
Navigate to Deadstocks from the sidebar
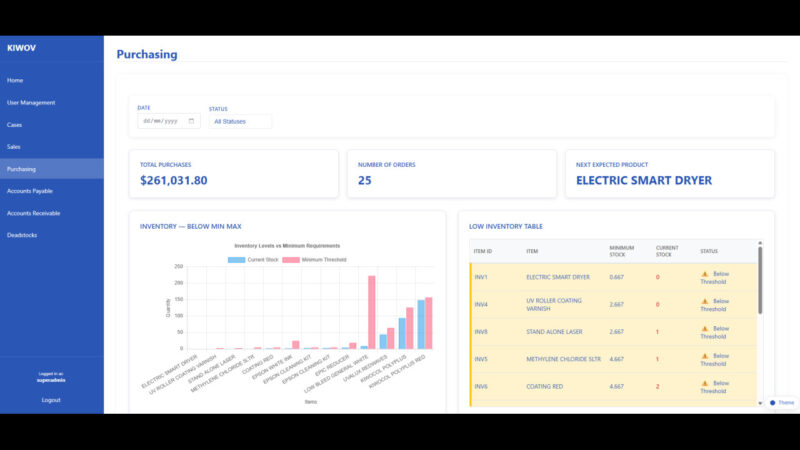[x=22, y=235]
